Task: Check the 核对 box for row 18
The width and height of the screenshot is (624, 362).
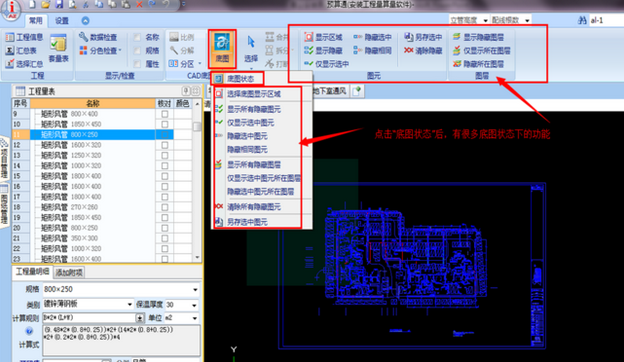Action: [x=164, y=207]
